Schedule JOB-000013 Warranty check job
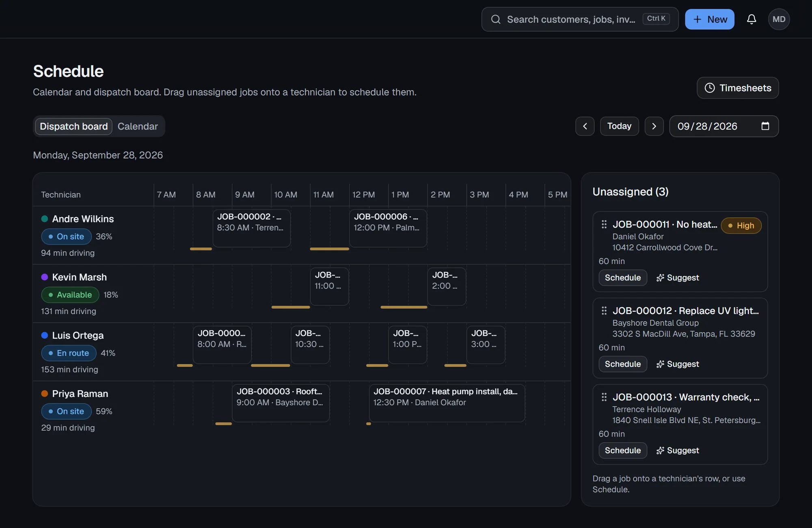This screenshot has height=528, width=812. click(x=623, y=450)
